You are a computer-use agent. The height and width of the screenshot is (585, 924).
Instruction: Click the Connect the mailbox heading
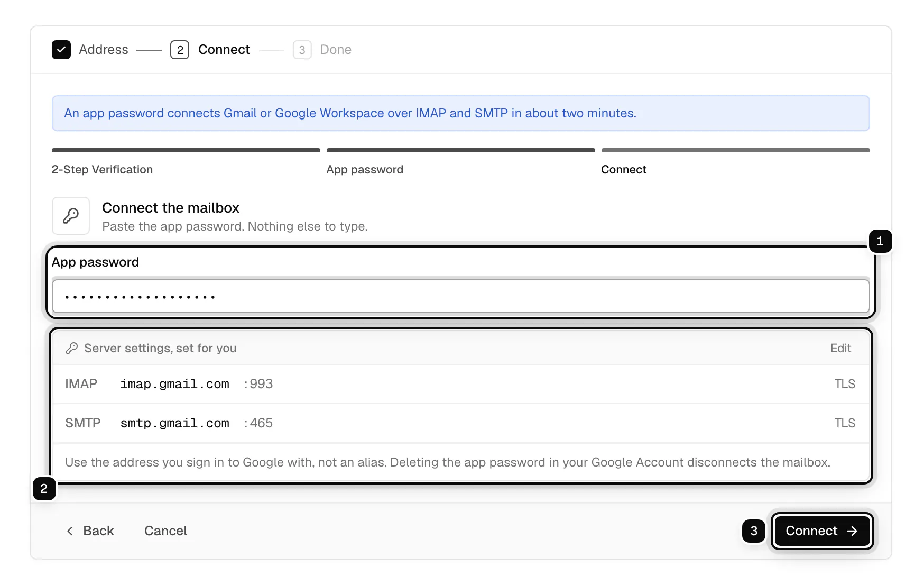point(171,208)
